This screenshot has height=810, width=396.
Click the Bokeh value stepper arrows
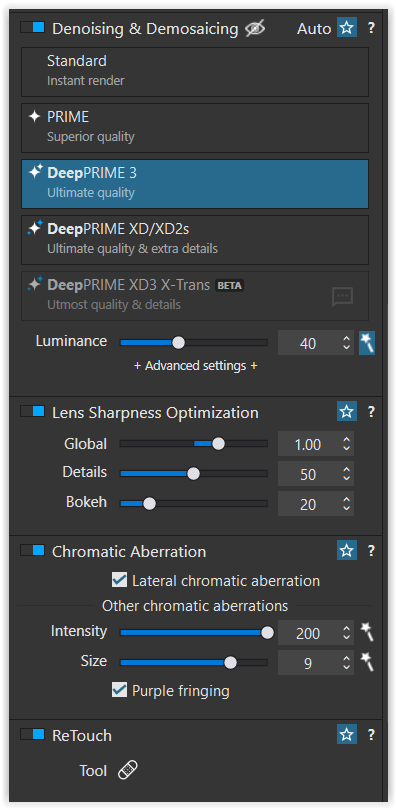346,504
